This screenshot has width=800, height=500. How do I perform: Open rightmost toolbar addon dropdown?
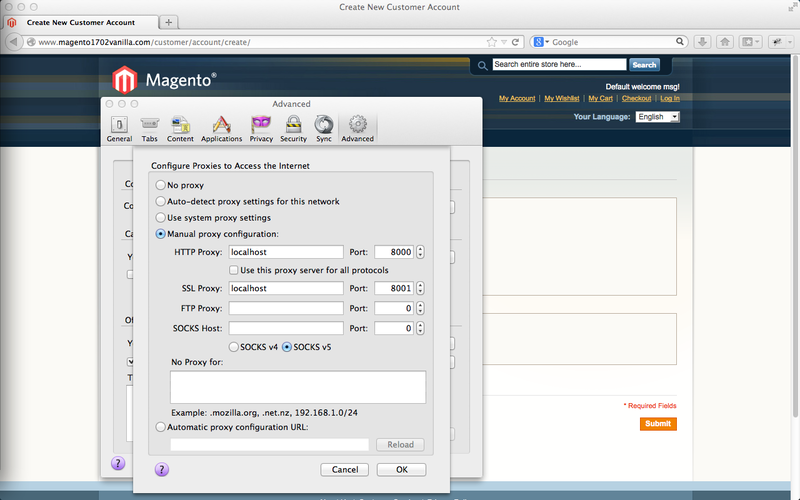pyautogui.click(x=790, y=42)
